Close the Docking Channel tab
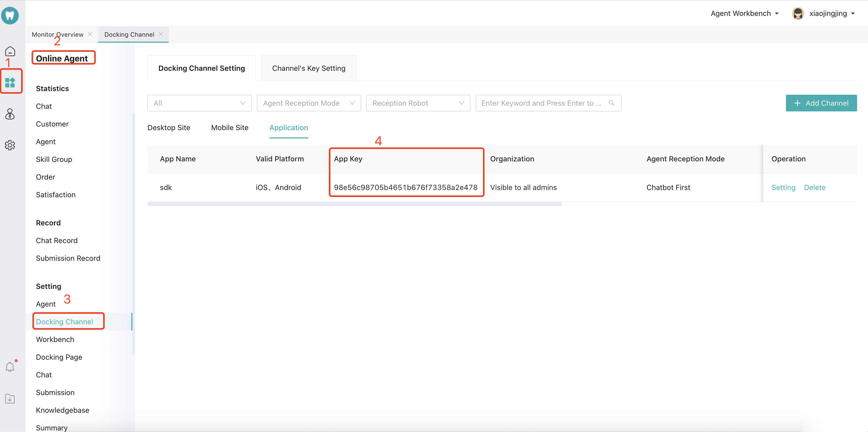The width and height of the screenshot is (868, 432). (x=161, y=34)
